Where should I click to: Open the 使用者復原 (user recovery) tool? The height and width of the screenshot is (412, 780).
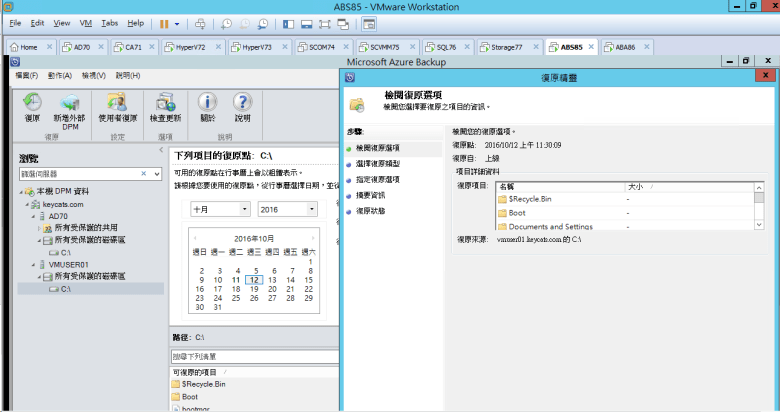click(x=117, y=104)
